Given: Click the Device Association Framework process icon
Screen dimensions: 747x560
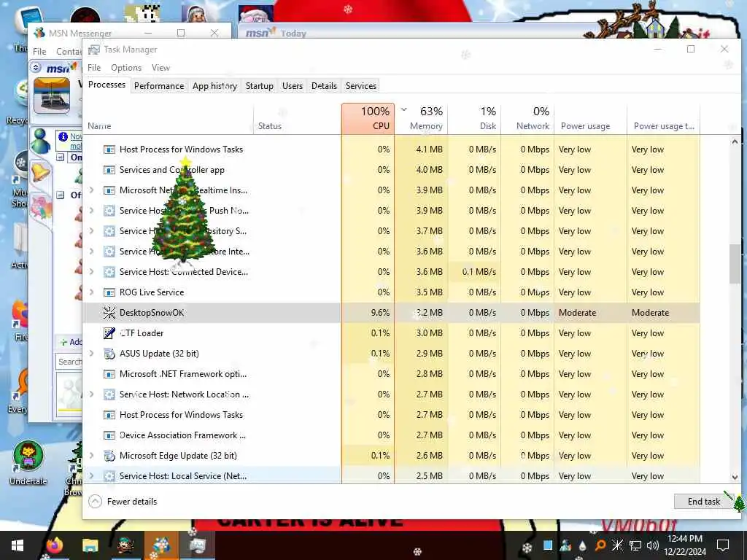Looking at the screenshot, I should click(109, 435).
